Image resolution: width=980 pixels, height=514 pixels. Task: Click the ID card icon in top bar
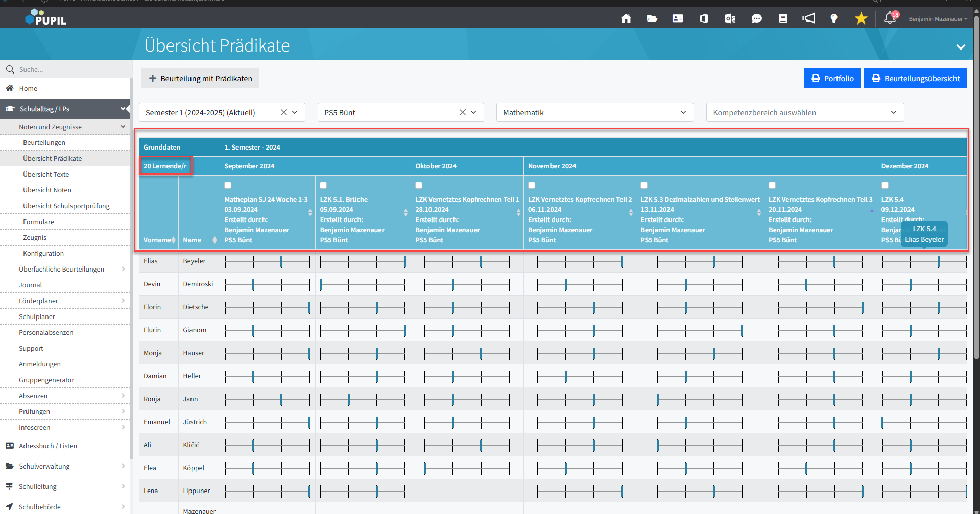(x=678, y=19)
